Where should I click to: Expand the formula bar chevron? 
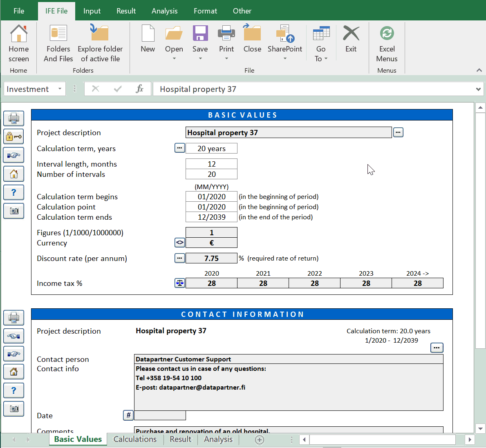click(x=478, y=89)
